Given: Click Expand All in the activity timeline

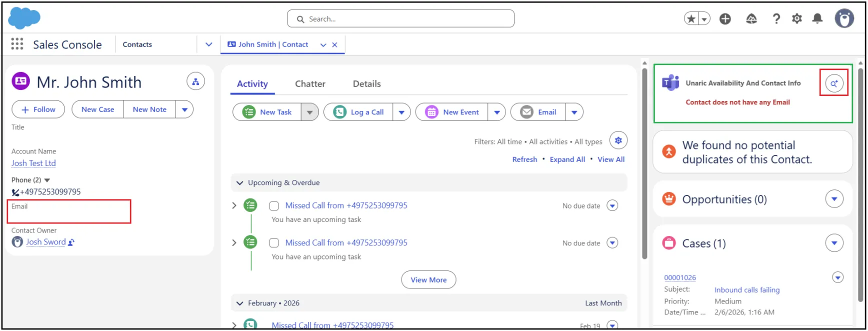Looking at the screenshot, I should pos(567,159).
